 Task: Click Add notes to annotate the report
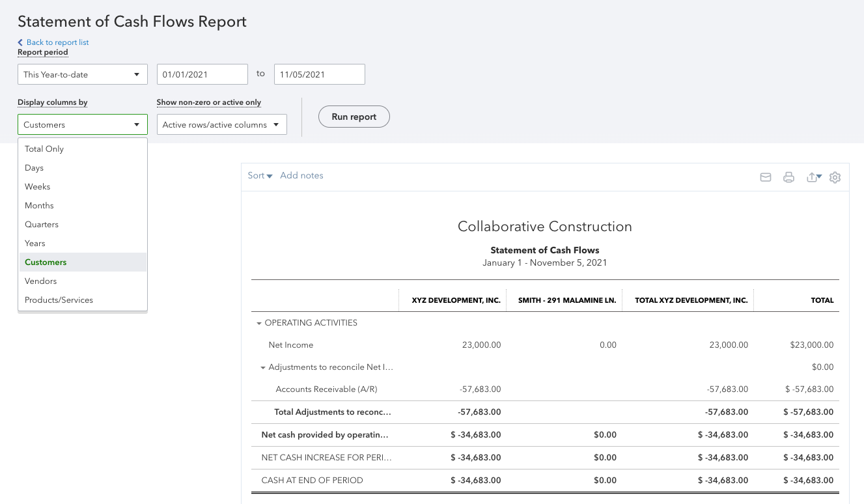301,175
